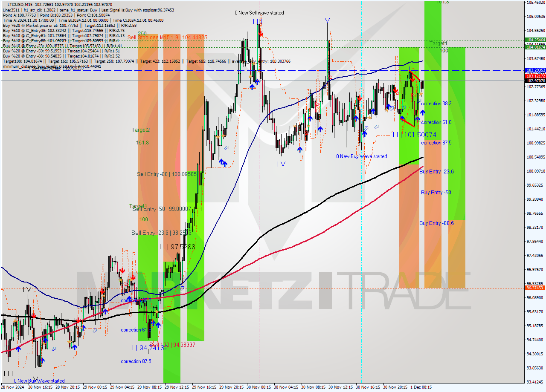Click the 'Buy %10 @ C_Entry38' info line
Image resolution: width=546 pixels, height=392 pixels.
coord(64,30)
